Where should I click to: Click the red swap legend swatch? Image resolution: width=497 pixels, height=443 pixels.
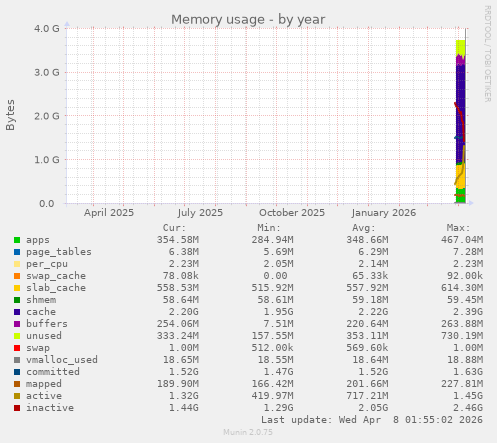click(x=17, y=348)
